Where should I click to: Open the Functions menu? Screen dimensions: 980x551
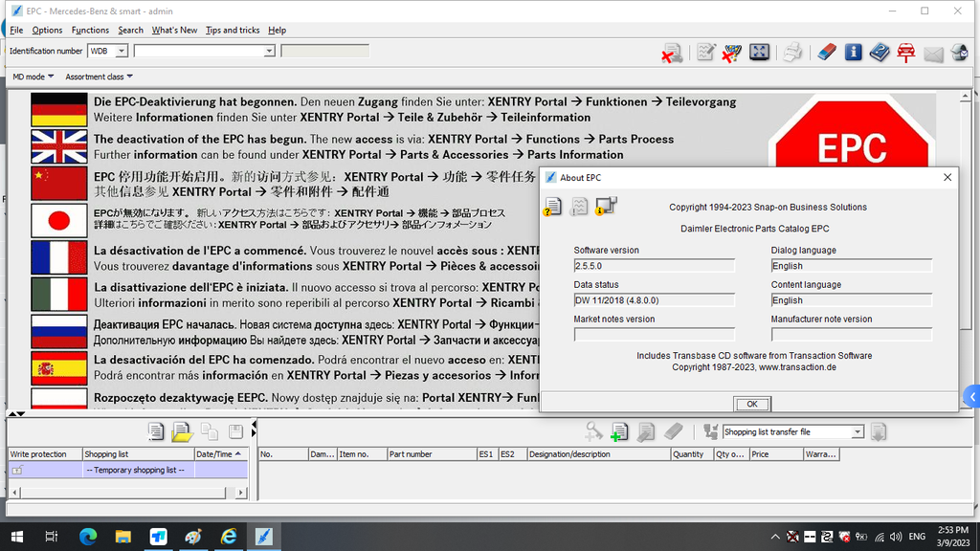[90, 30]
